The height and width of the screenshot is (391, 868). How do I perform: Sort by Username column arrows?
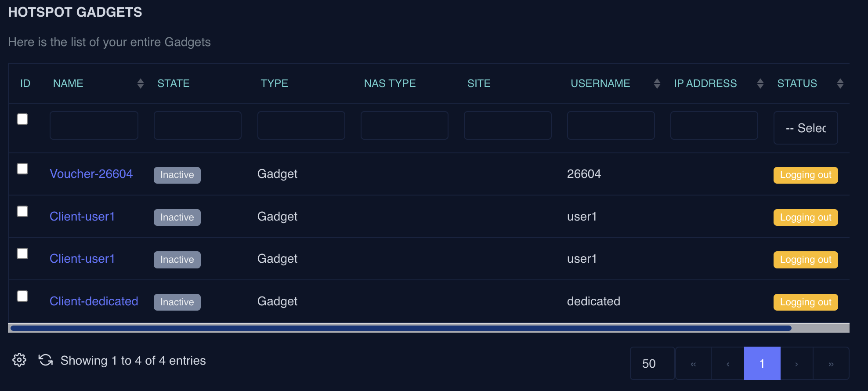657,83
